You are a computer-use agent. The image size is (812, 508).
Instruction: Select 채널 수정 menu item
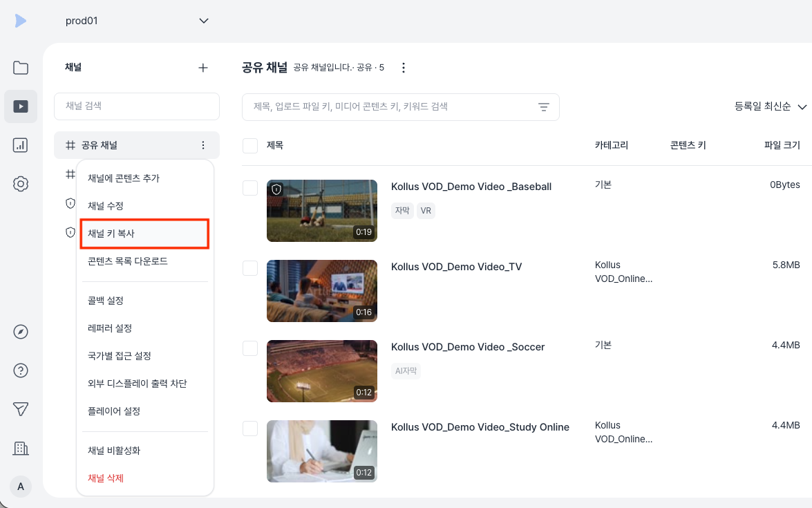[x=144, y=206]
